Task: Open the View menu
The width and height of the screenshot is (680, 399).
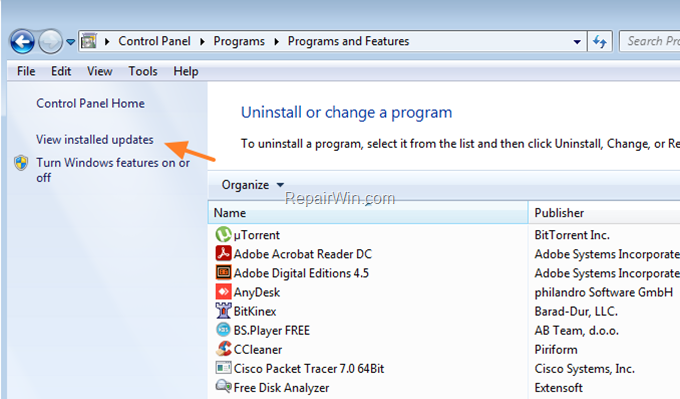Action: 99,71
